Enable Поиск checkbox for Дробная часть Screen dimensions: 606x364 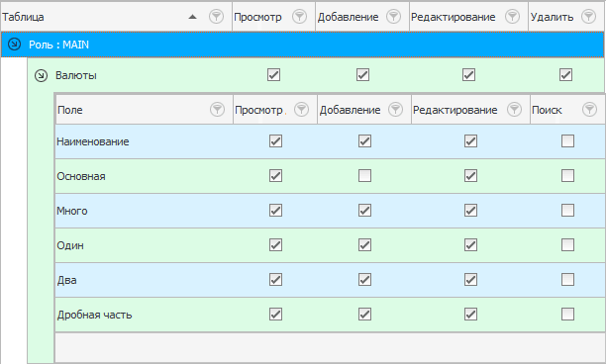(567, 315)
